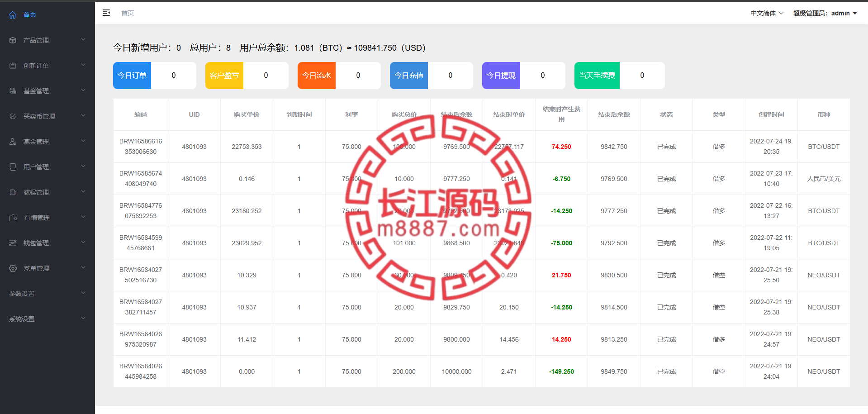Viewport: 868px width, 414px height.
Task: Expand the 行情管理 submenu arrow
Action: coord(83,217)
